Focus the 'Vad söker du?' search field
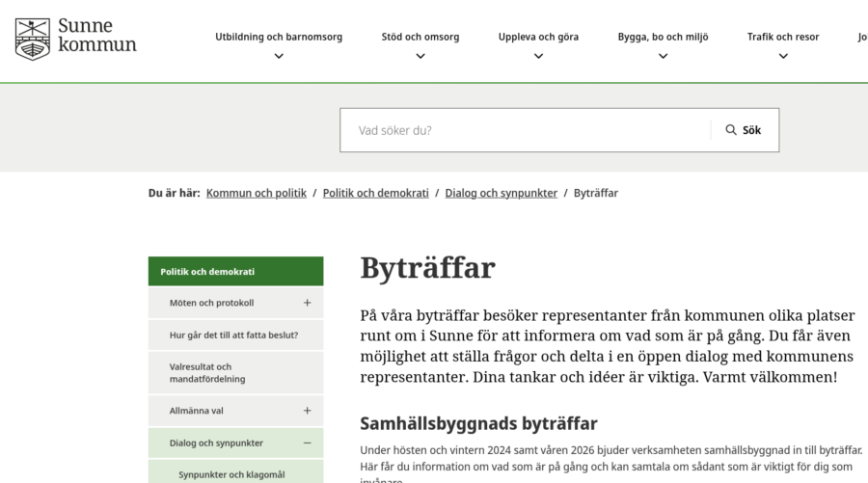This screenshot has width=868, height=483. click(x=526, y=130)
